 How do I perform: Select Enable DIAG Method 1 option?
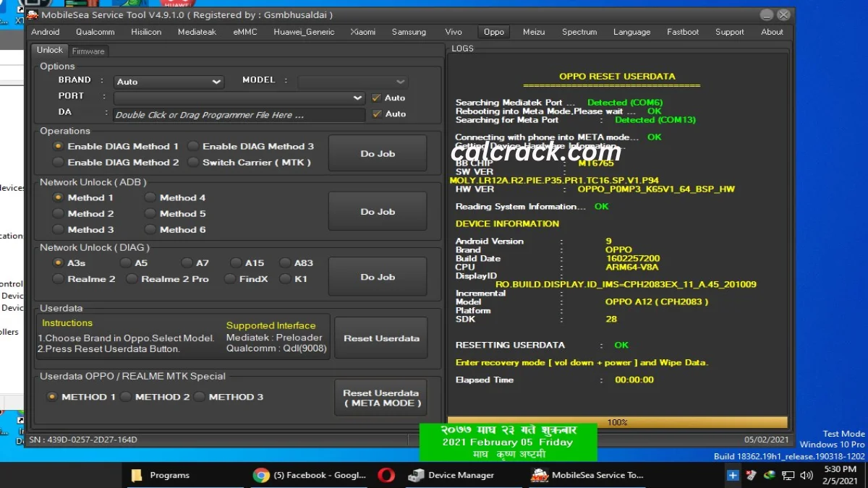[116, 146]
